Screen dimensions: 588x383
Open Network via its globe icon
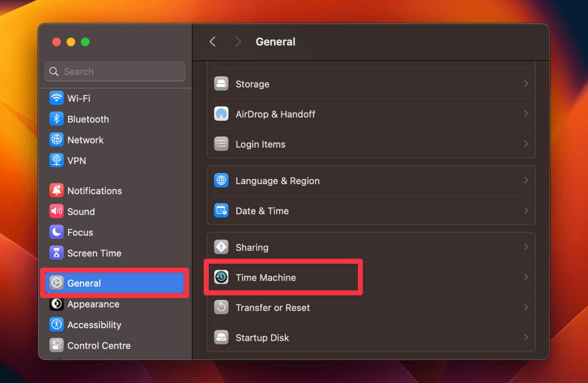coord(57,140)
